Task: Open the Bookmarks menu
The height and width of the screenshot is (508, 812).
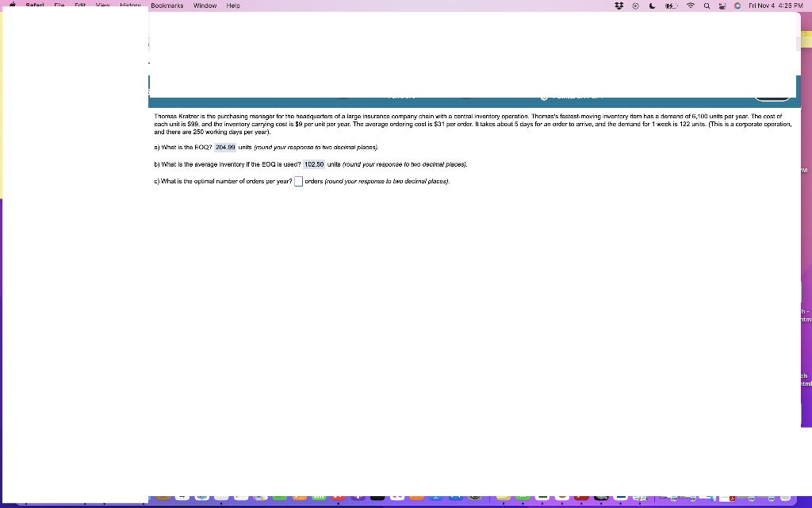Action: 167,5
